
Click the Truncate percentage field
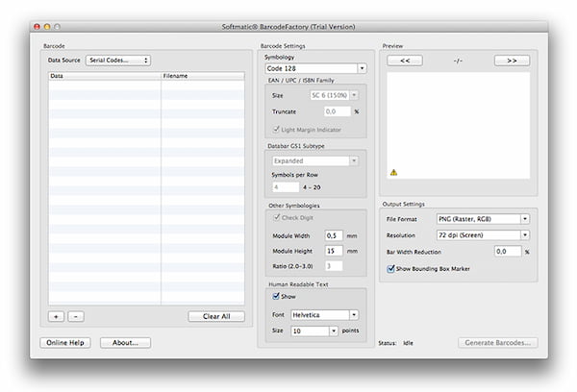pos(338,111)
